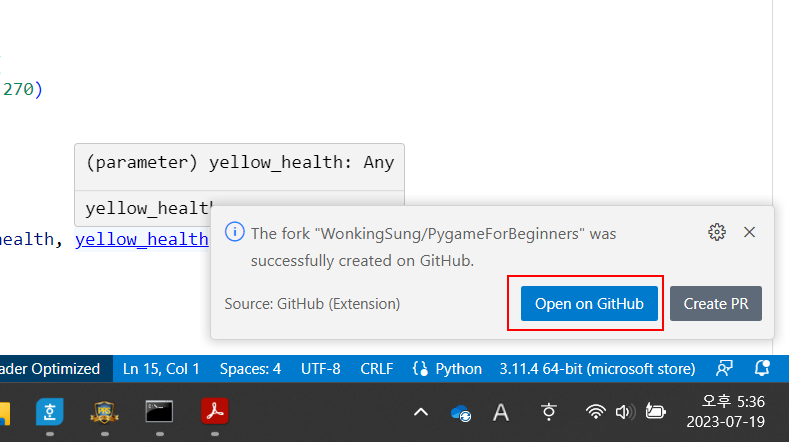Open the PRS shield taskbar icon

(x=104, y=412)
